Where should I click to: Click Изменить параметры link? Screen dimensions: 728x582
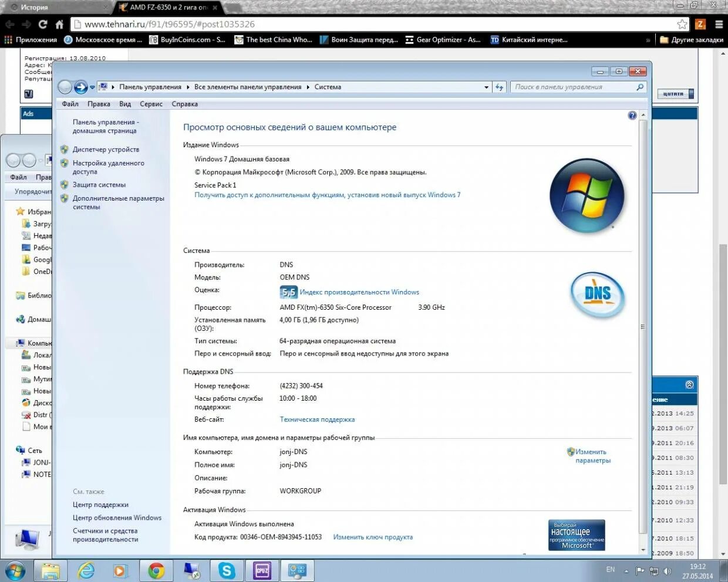[x=593, y=456]
